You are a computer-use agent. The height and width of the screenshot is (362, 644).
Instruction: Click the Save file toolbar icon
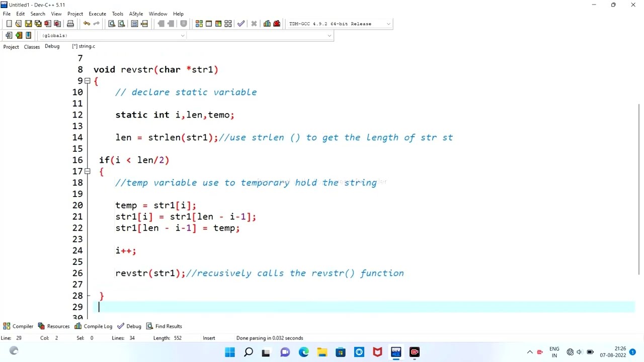(x=28, y=24)
